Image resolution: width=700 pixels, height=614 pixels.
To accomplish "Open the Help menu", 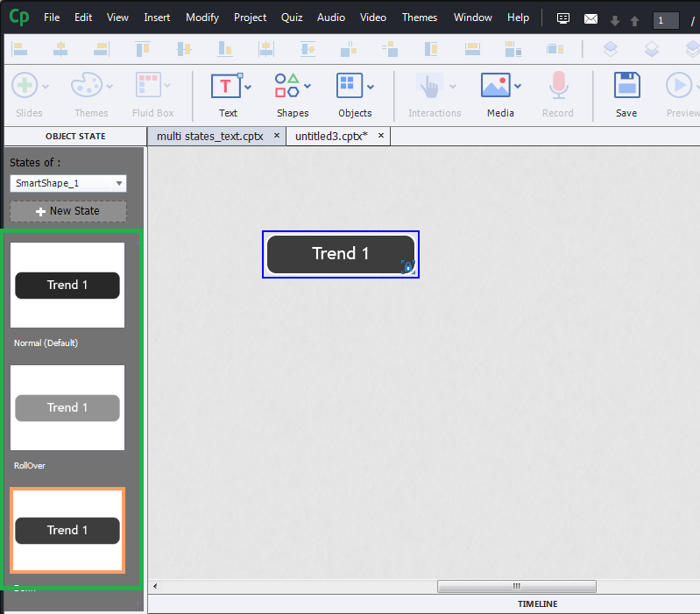I will point(518,18).
